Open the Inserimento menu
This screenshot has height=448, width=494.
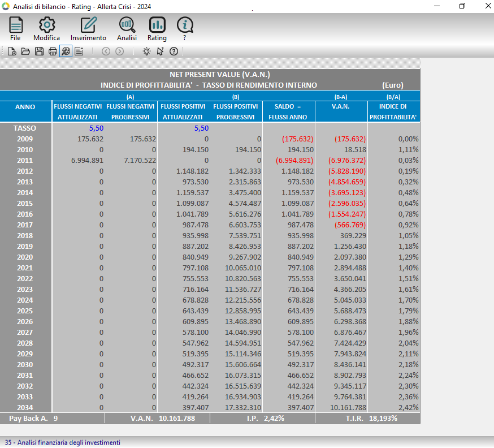click(88, 29)
